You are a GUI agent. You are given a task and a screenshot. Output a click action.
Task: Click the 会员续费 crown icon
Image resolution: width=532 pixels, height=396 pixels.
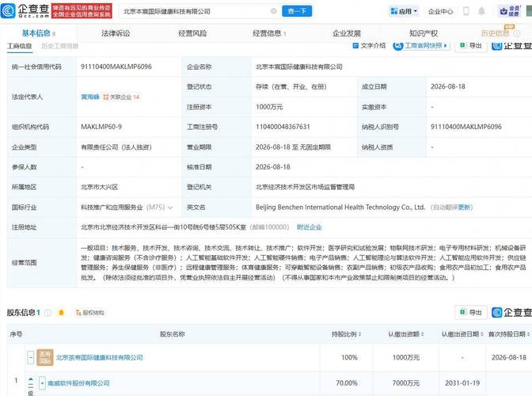click(x=509, y=11)
